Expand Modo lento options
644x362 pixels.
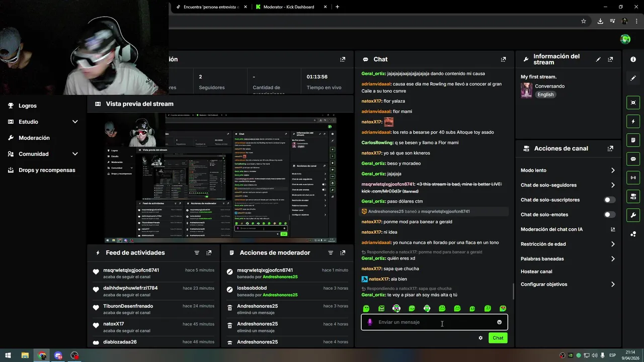[x=613, y=170]
